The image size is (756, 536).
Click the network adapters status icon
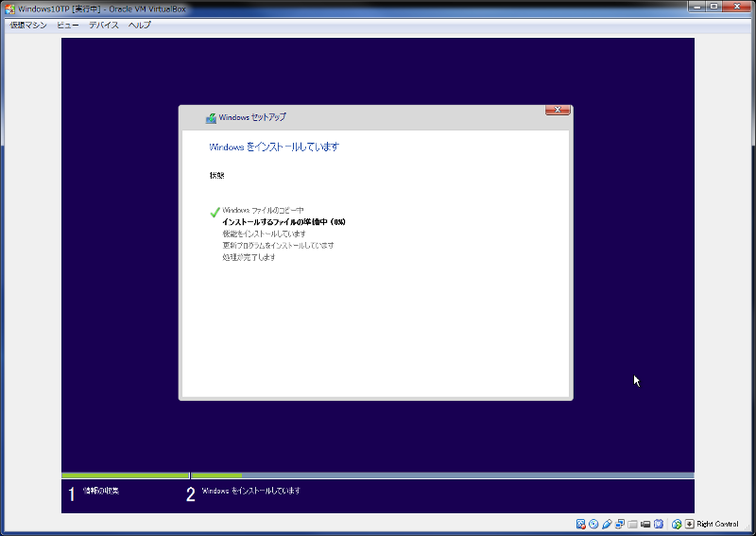[620, 524]
